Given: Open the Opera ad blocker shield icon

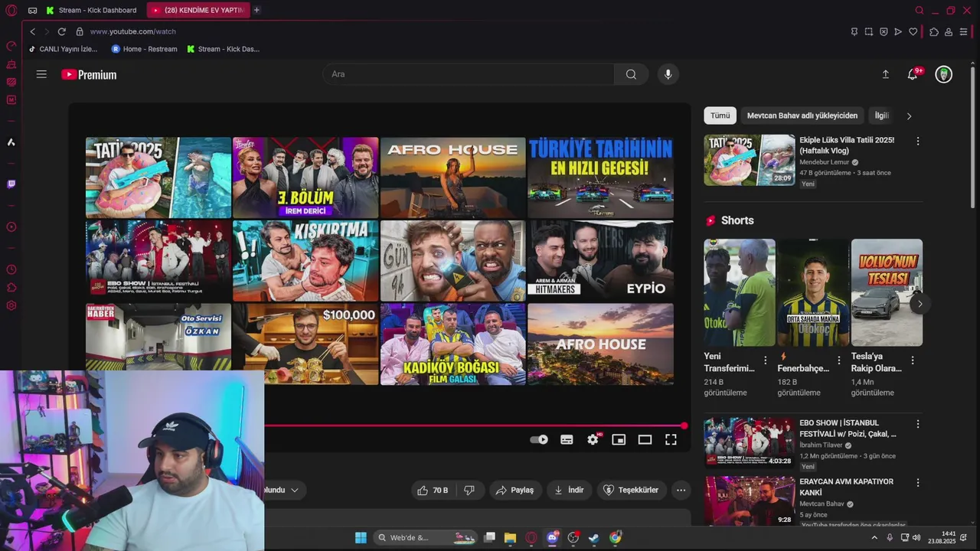Looking at the screenshot, I should click(x=884, y=31).
